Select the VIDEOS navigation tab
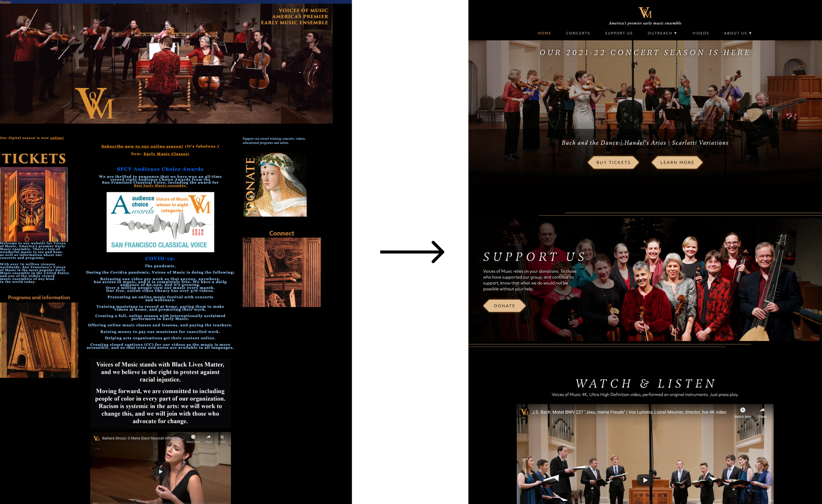The height and width of the screenshot is (504, 822). (699, 33)
